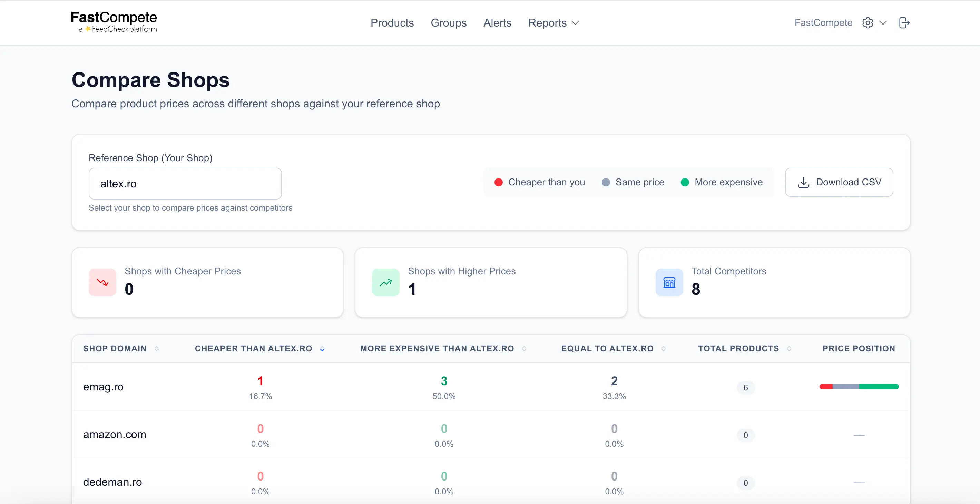Sort by More Expensive Than Altex.ro arrows
Viewport: 980px width, 504px height.
[x=524, y=349]
